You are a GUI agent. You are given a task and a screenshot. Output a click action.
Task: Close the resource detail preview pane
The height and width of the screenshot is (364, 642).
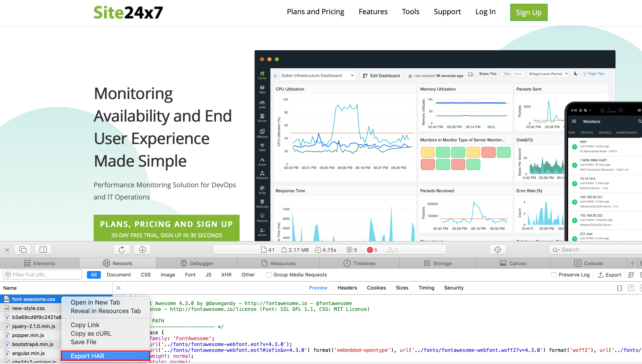(118, 288)
